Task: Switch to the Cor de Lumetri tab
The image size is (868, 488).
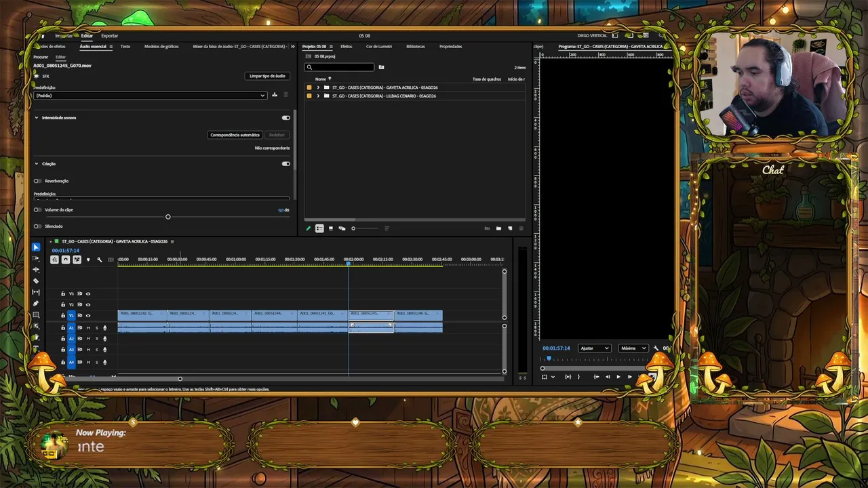Action: click(379, 46)
